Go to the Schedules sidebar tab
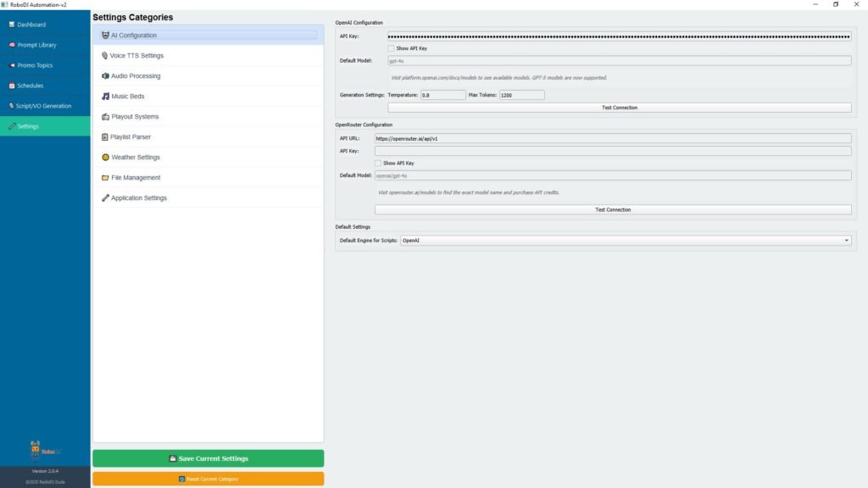Image resolution: width=868 pixels, height=488 pixels. click(x=30, y=86)
